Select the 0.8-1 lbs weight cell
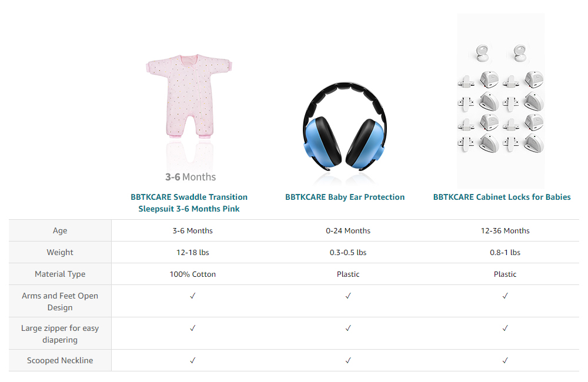The width and height of the screenshot is (588, 382). tap(505, 252)
